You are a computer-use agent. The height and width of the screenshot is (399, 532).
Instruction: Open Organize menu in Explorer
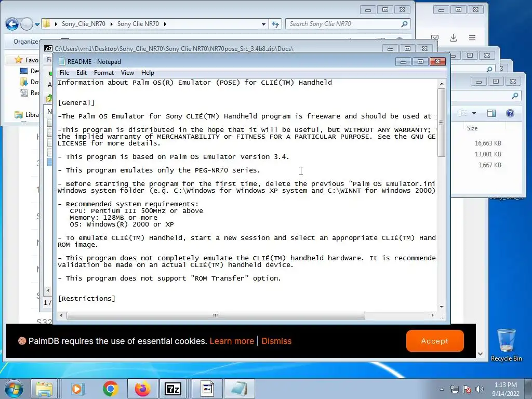pyautogui.click(x=26, y=42)
